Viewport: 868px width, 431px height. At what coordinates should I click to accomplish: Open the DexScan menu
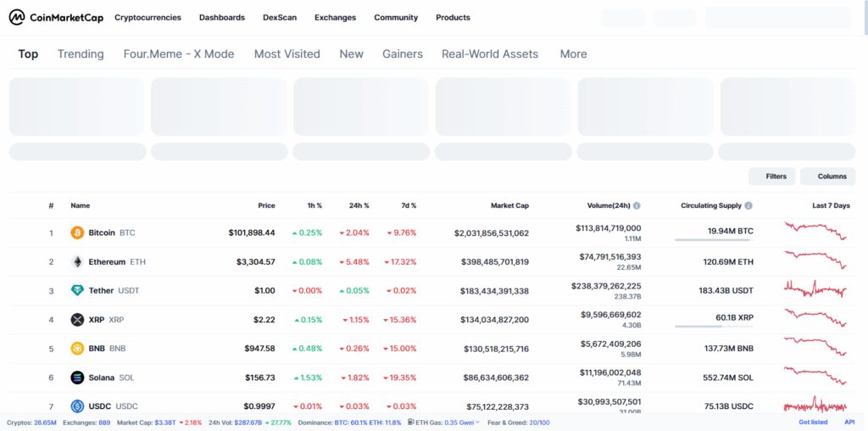[280, 17]
